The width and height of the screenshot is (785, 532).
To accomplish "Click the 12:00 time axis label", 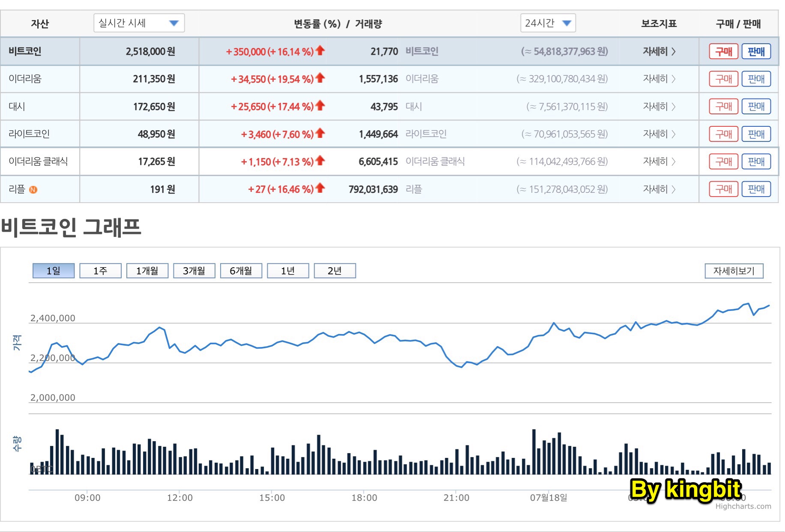I will 180,498.
